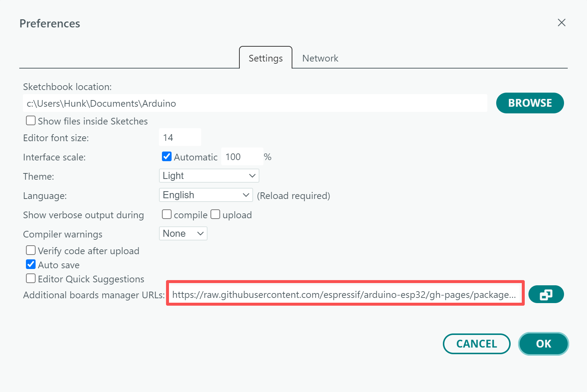This screenshot has width=587, height=392.
Task: Focus the Editor font size field
Action: pos(180,137)
